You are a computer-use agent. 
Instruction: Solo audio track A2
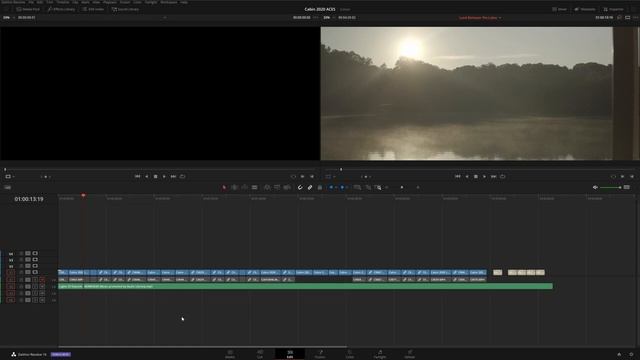coord(36,287)
